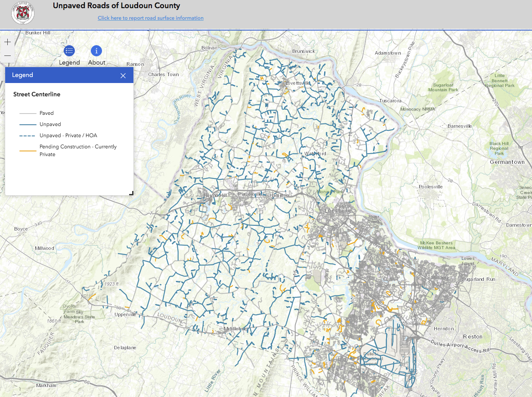This screenshot has height=397, width=532.
Task: Click the Unpaved Roads of Loudoun County title
Action: coord(117,6)
